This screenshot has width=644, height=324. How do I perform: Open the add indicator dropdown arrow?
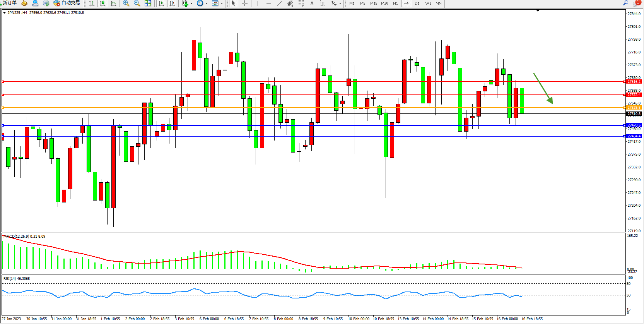[191, 3]
